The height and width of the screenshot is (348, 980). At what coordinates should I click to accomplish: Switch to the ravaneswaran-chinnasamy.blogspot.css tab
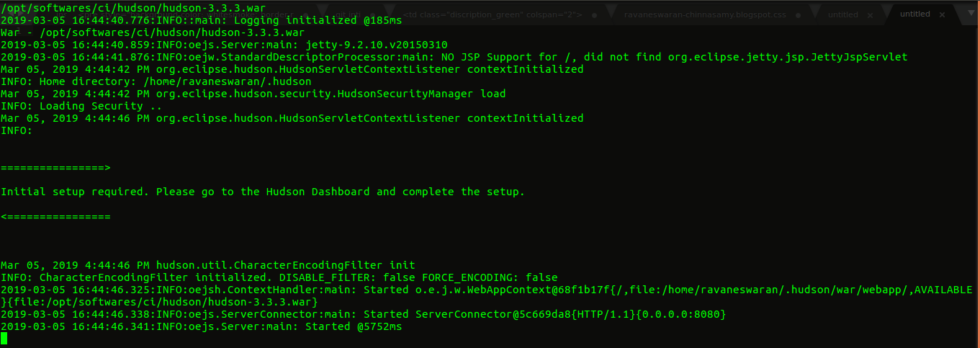704,14
